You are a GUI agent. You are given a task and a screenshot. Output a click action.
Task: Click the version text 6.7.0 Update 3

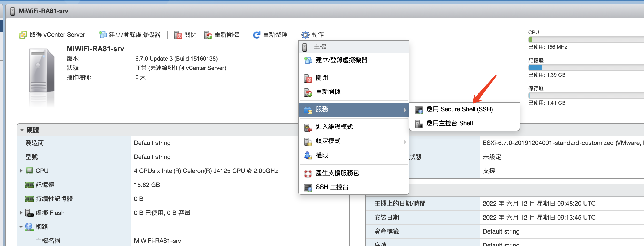(x=176, y=59)
